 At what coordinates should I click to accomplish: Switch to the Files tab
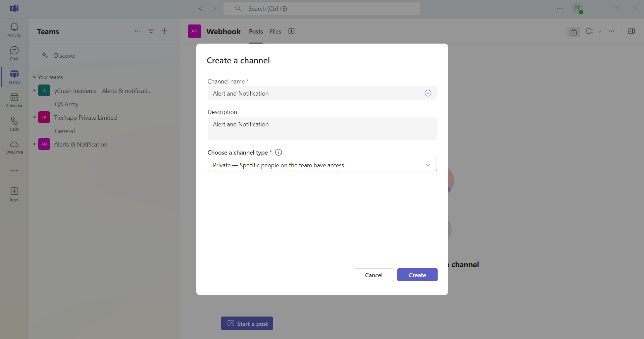tap(275, 32)
